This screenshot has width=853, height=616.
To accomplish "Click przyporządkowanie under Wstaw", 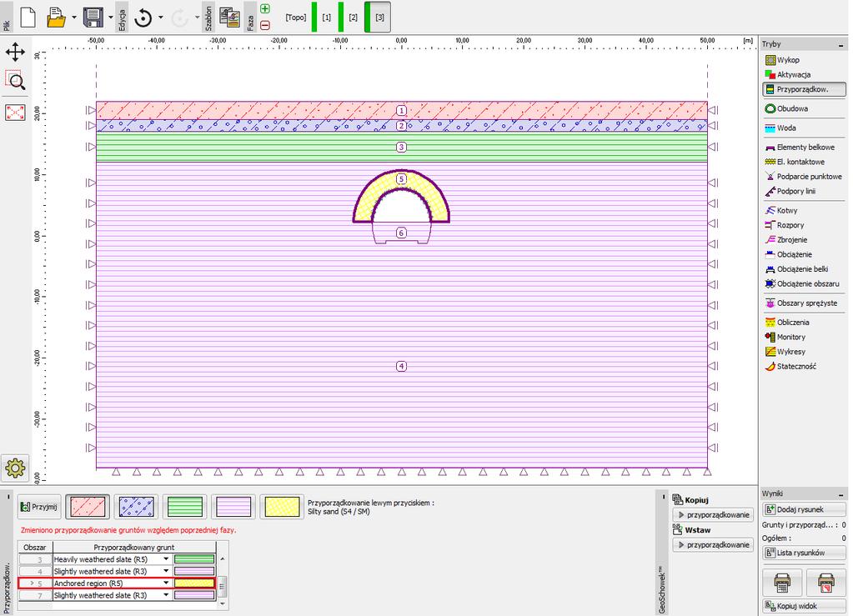I will pyautogui.click(x=713, y=545).
